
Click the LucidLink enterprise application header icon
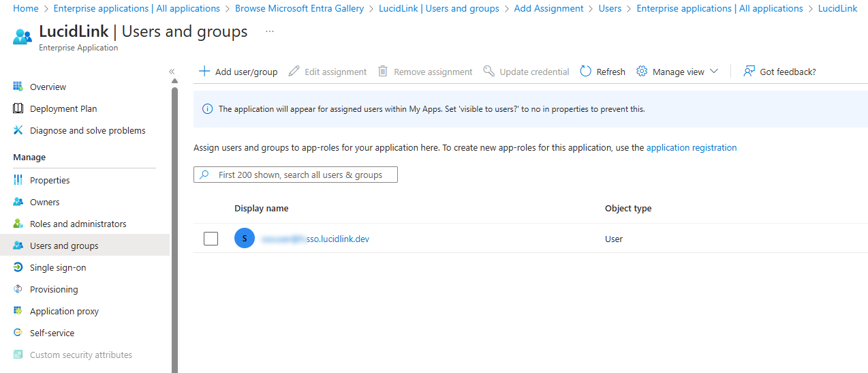(x=22, y=37)
